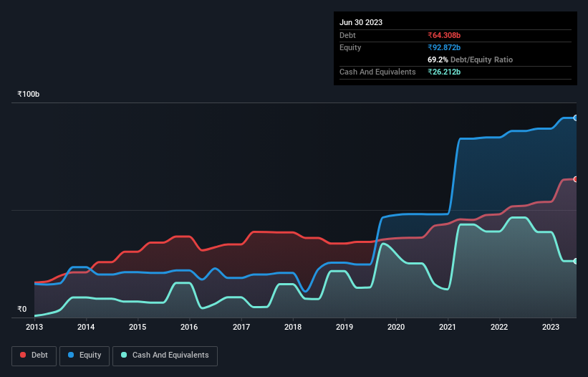Click the 2020 x-axis label
Image resolution: width=588 pixels, height=377 pixels.
click(x=396, y=327)
